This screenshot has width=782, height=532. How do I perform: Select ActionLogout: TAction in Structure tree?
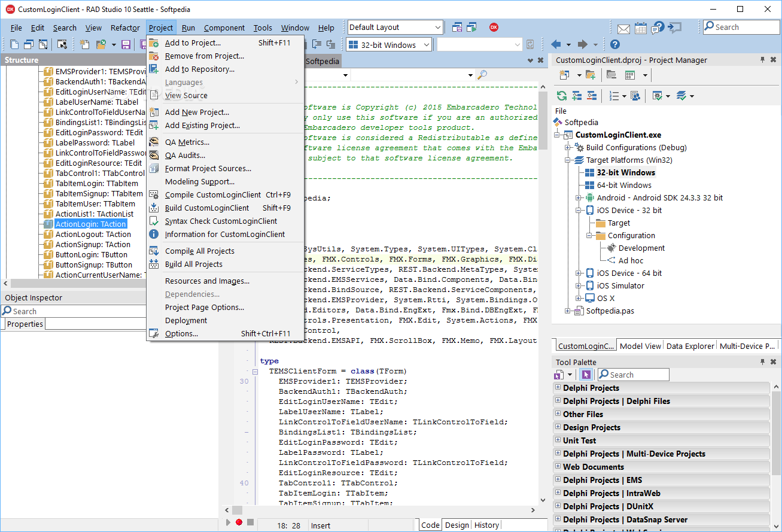(x=93, y=234)
